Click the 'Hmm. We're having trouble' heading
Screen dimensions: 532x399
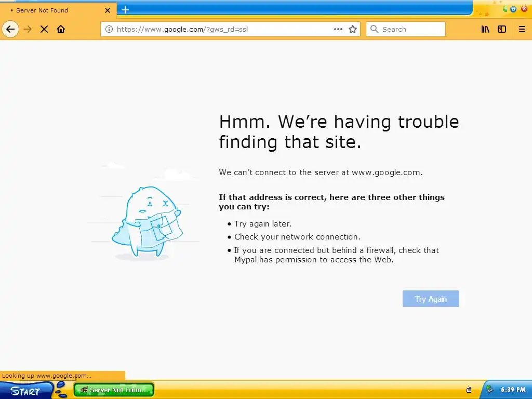[x=339, y=131]
